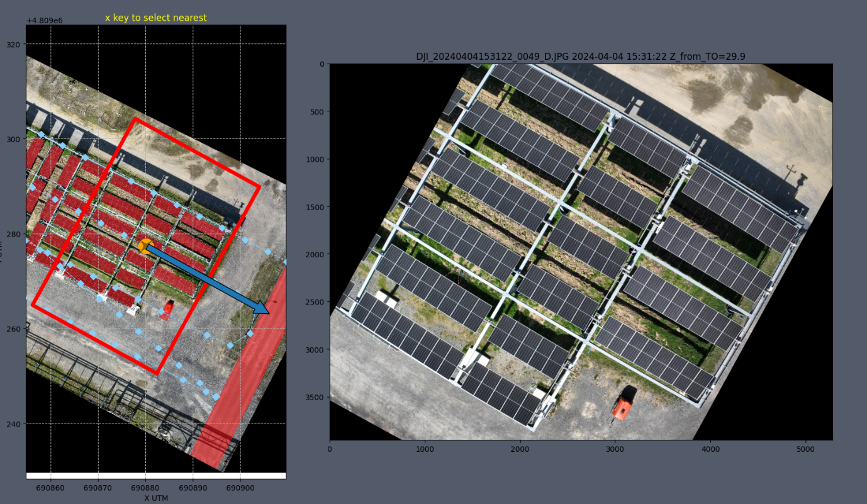This screenshot has height=504, width=867.
Task: Click the 5000 tick on photo x-axis
Action: coord(806,449)
